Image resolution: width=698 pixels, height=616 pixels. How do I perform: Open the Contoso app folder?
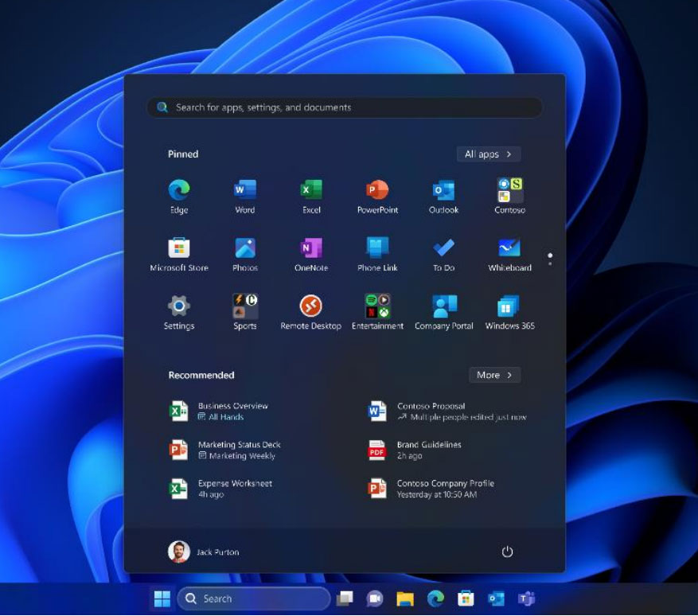pos(509,197)
